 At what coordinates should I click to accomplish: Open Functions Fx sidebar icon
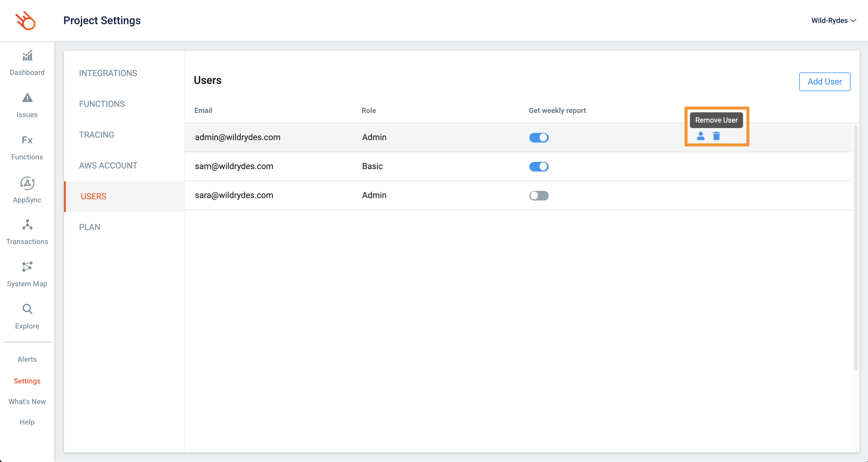(27, 140)
